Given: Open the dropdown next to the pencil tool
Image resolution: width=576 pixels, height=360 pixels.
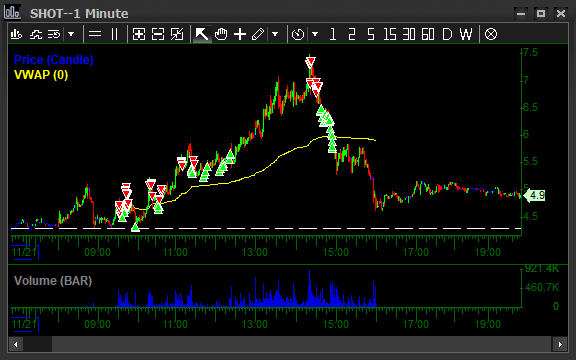Looking at the screenshot, I should [275, 35].
